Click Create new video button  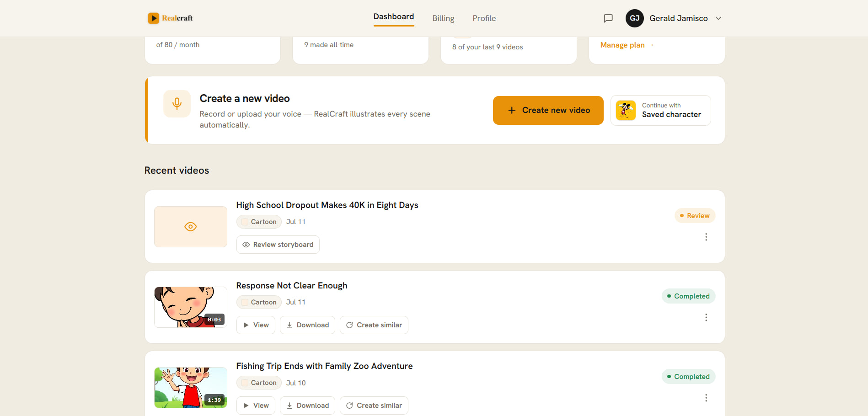(548, 110)
